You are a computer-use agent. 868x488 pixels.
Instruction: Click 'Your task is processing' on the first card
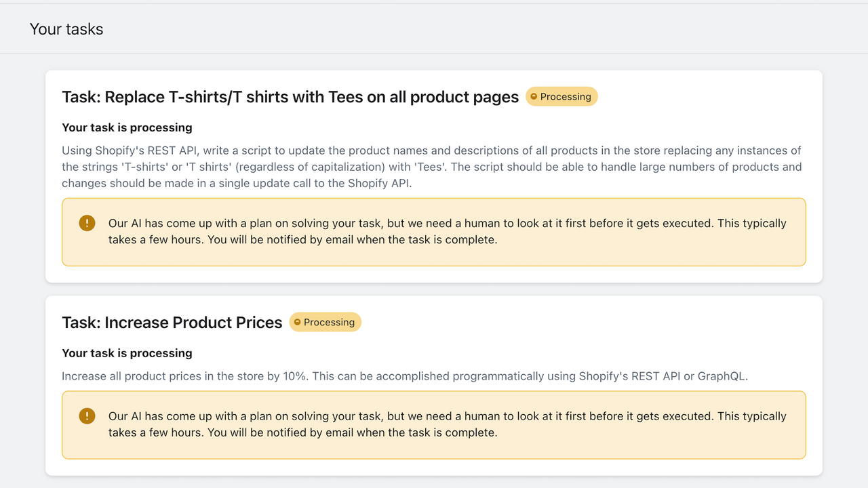coord(127,127)
